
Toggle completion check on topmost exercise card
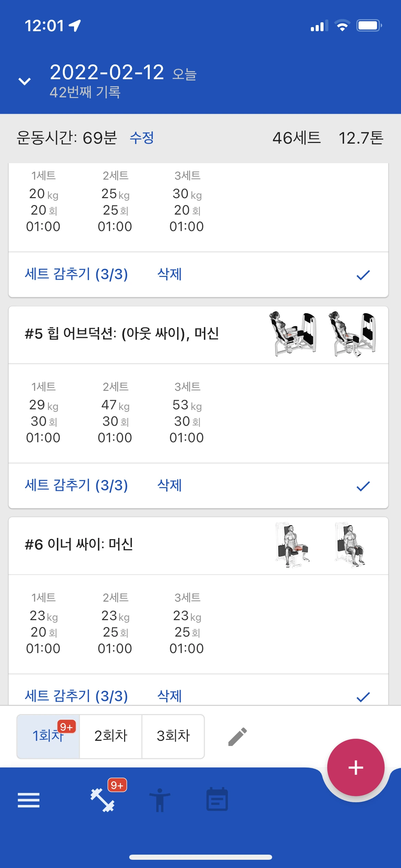tap(363, 275)
